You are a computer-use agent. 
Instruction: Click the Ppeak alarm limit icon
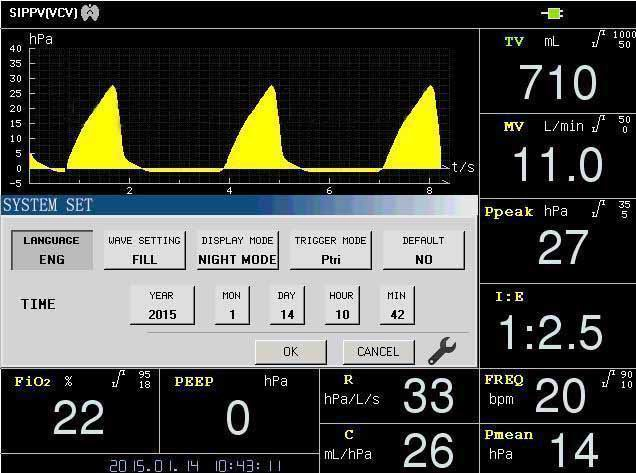[599, 209]
